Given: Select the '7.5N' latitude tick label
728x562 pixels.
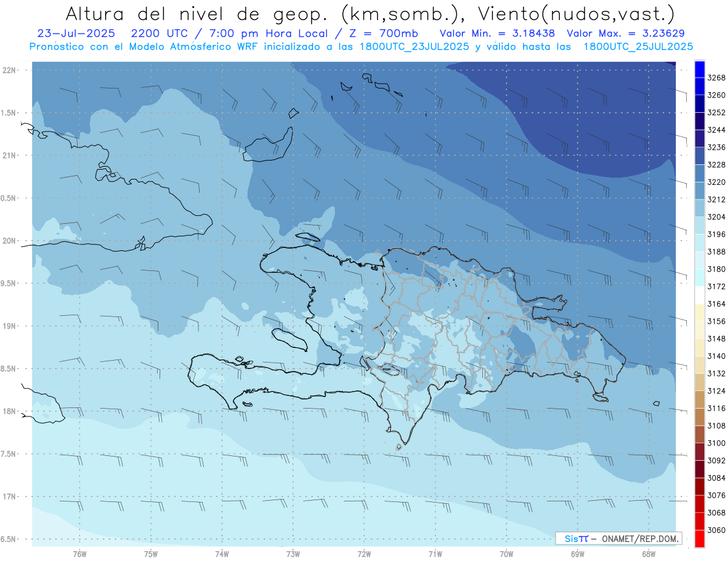Looking at the screenshot, I should [x=9, y=453].
